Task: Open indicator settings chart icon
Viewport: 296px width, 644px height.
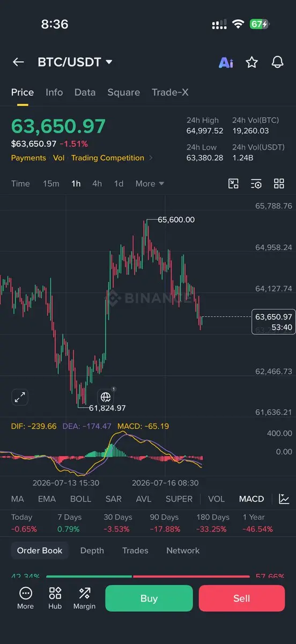Action: (x=284, y=499)
